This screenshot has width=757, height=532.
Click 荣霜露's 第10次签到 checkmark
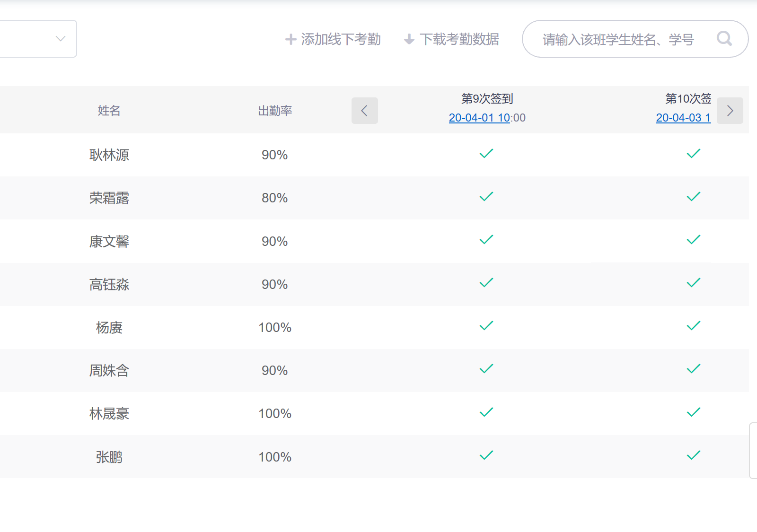coord(693,197)
